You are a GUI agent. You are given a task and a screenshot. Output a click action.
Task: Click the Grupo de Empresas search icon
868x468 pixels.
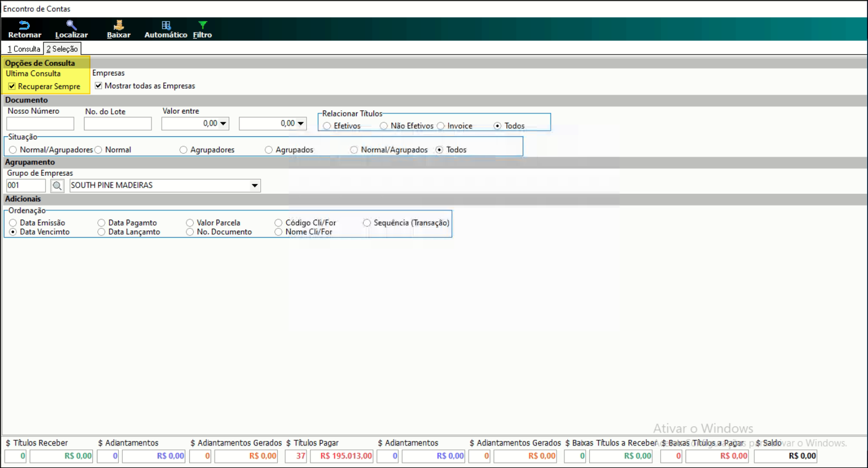tap(57, 185)
